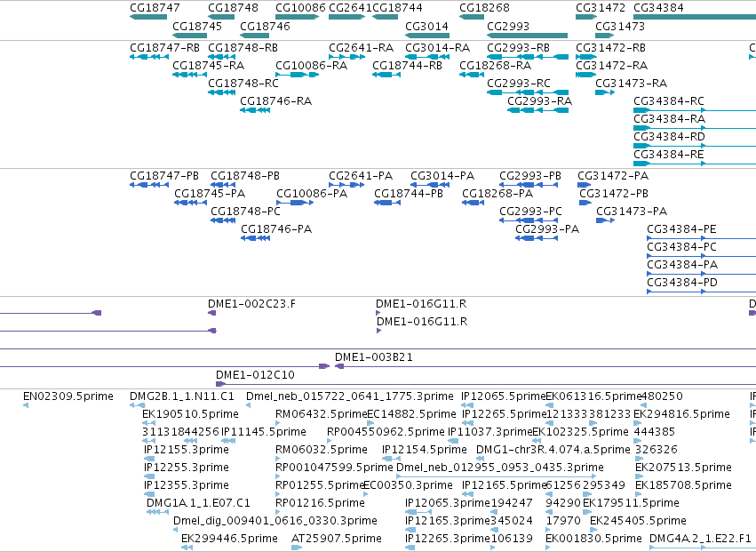Viewport: 756px width, 552px height.
Task: Click the Dmel_dig_009401_0616_0330.3prime label
Action: tap(275, 521)
